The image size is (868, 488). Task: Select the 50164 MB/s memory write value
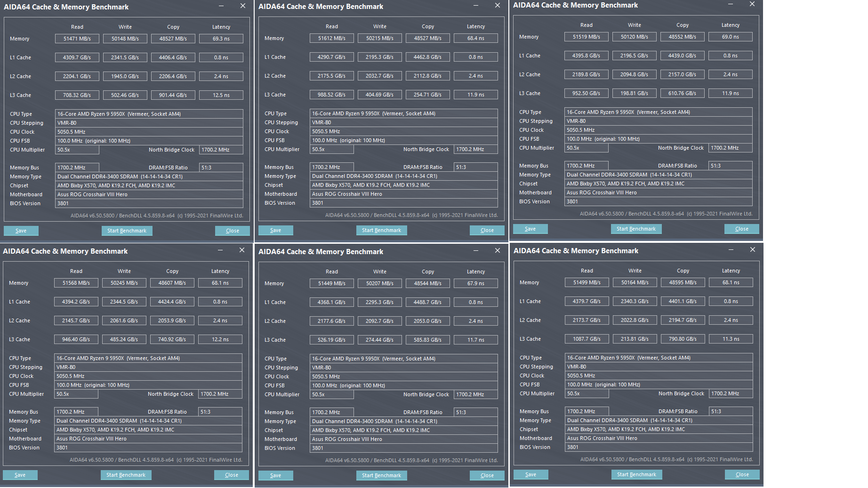tap(635, 282)
